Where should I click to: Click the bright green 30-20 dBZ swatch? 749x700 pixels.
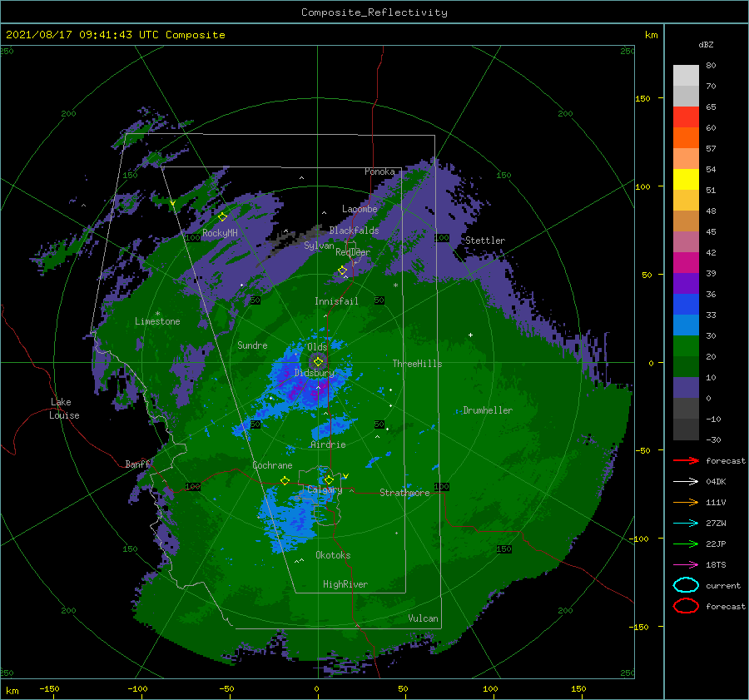pyautogui.click(x=686, y=346)
